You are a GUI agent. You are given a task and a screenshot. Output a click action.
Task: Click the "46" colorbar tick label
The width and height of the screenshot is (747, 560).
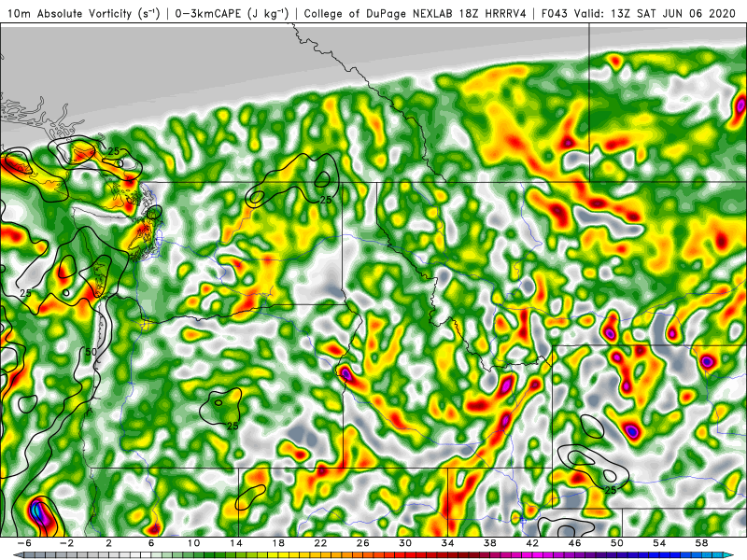coord(575,543)
